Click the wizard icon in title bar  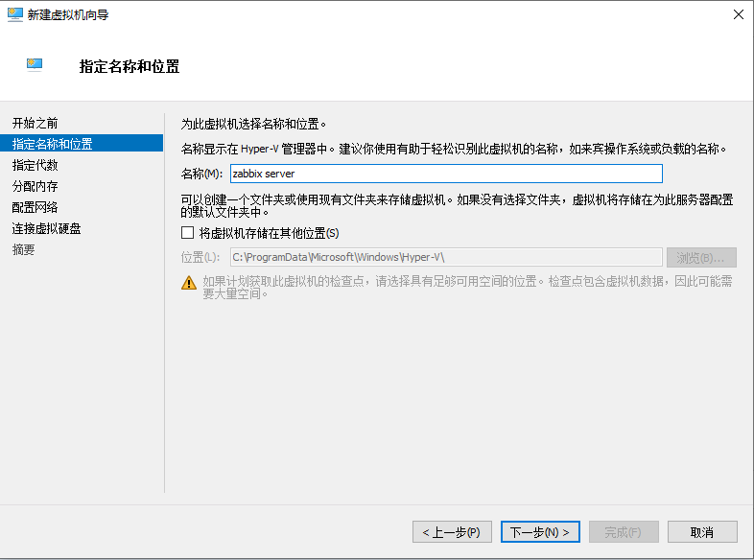(15, 15)
